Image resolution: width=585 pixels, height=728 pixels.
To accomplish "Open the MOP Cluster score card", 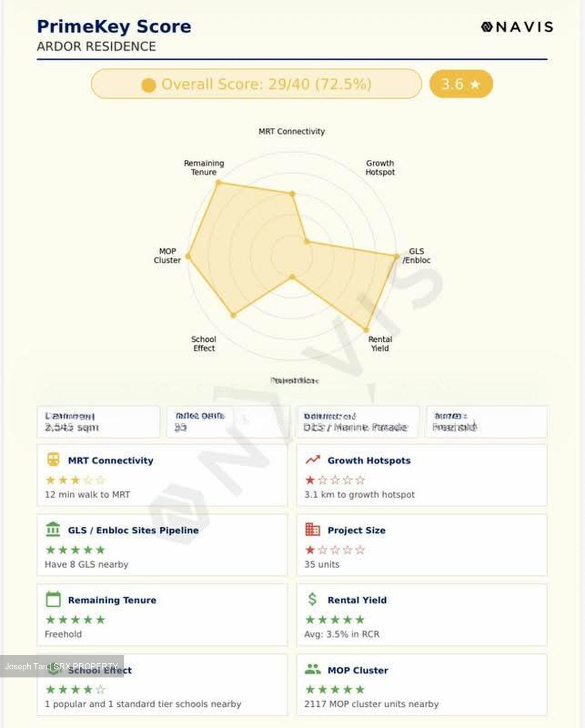I will 422,685.
